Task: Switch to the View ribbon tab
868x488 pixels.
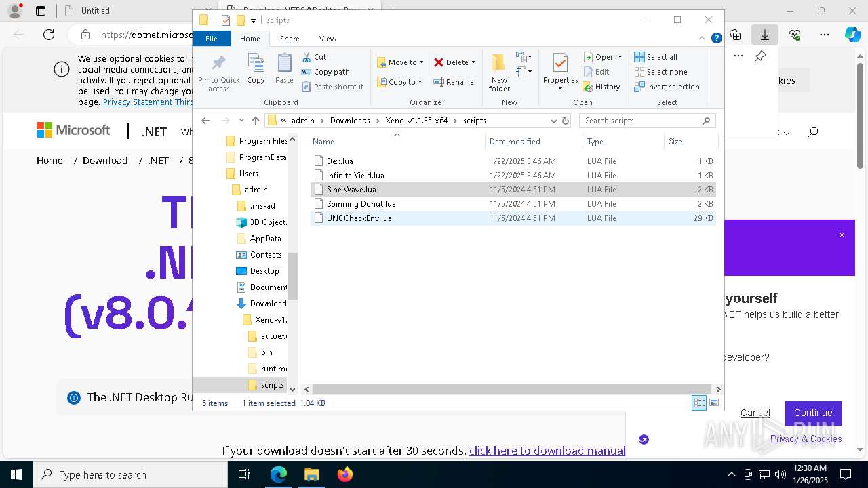Action: [328, 39]
